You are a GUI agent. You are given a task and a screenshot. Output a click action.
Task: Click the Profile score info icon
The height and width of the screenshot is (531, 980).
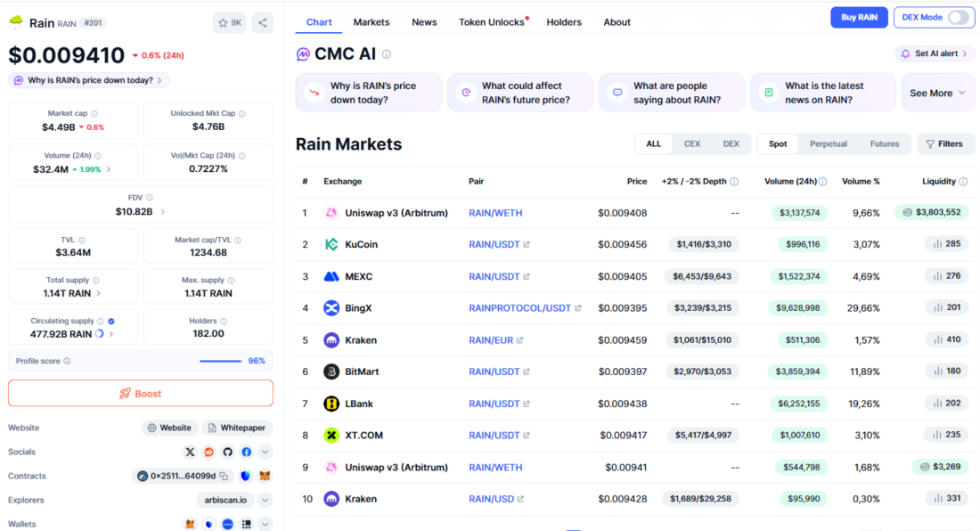click(x=67, y=361)
